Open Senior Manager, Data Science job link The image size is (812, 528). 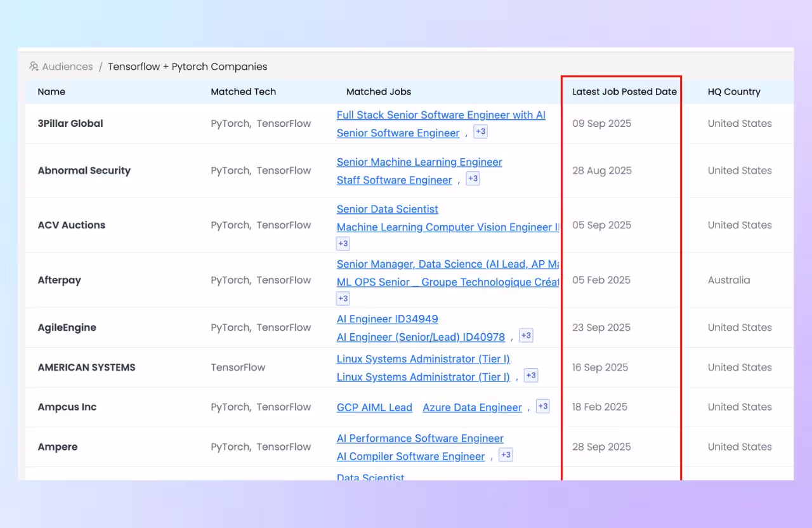point(448,264)
